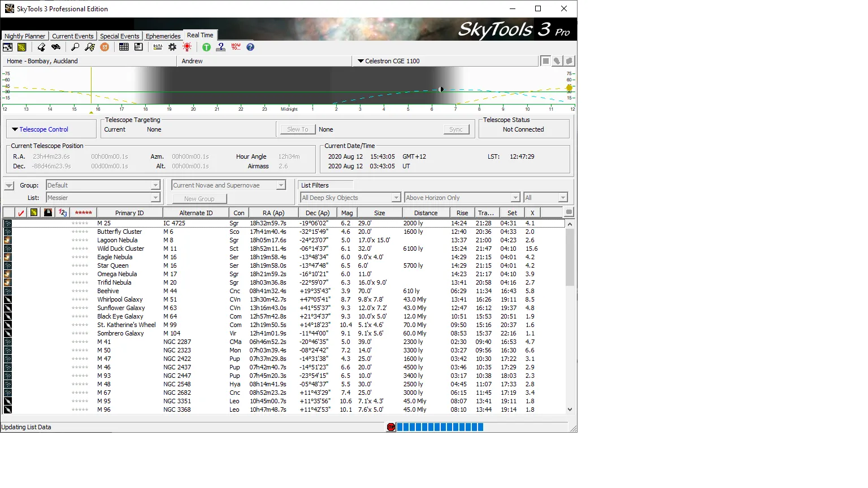
Task: Click the orange circular checkbox icon
Action: [x=105, y=47]
